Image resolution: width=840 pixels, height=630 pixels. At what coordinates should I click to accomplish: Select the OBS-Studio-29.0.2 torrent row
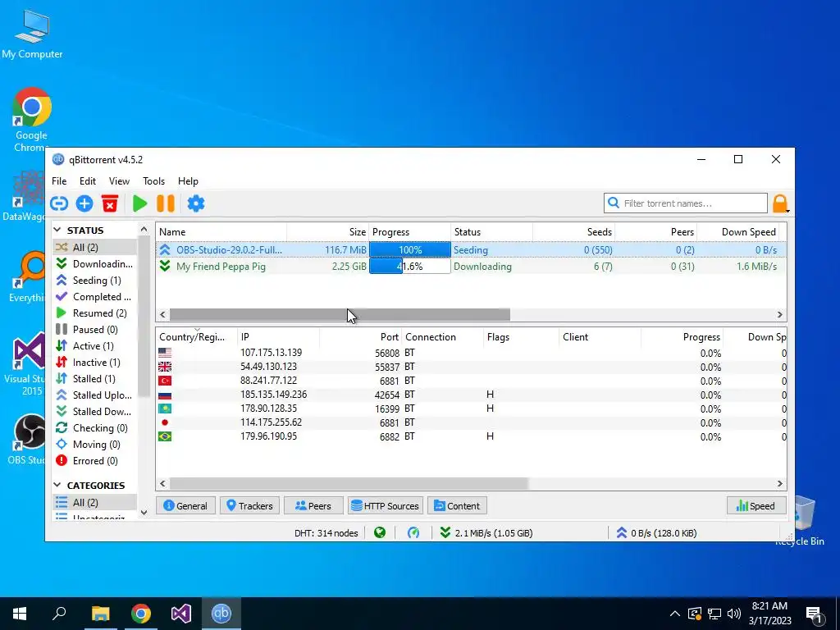tap(471, 249)
